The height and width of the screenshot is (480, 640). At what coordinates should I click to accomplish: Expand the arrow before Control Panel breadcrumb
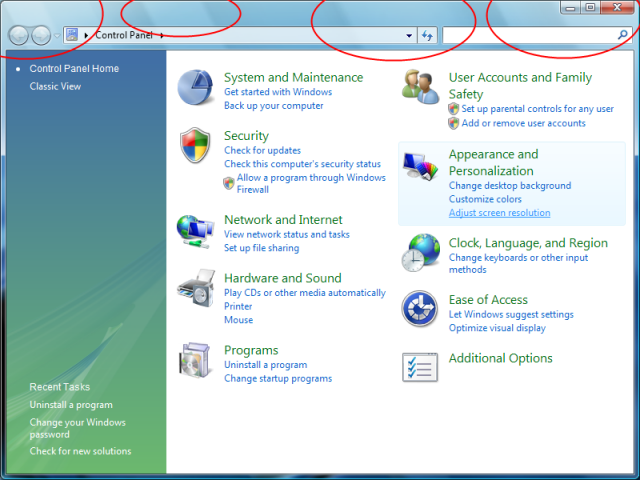86,36
